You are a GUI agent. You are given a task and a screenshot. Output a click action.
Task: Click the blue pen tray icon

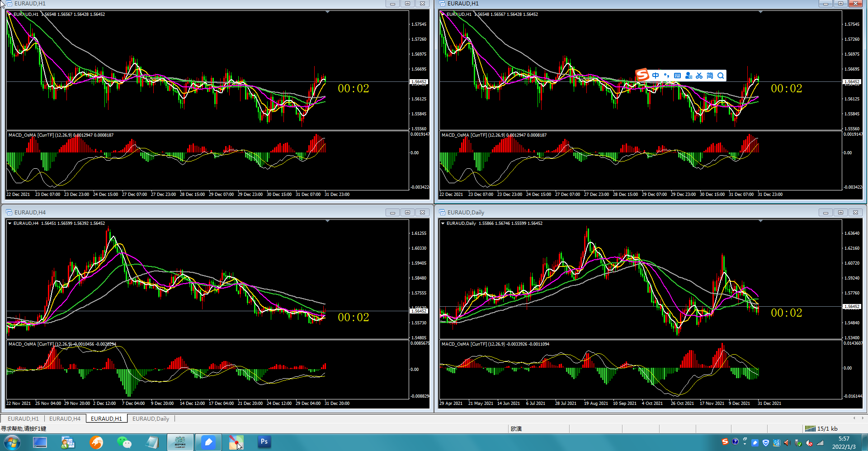[x=755, y=443]
